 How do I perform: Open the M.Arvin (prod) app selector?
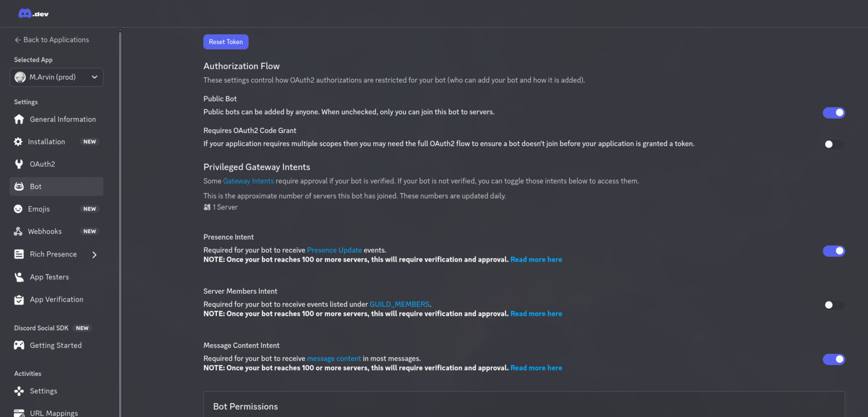(x=56, y=77)
